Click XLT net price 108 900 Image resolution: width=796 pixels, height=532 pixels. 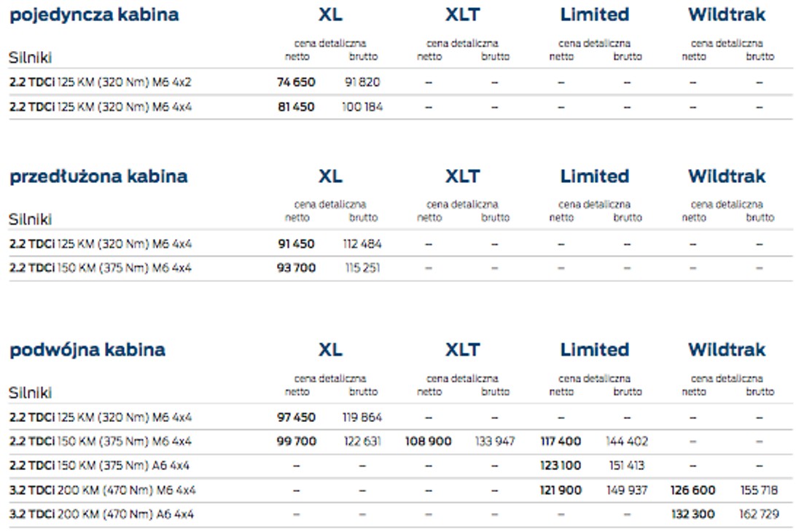point(428,441)
